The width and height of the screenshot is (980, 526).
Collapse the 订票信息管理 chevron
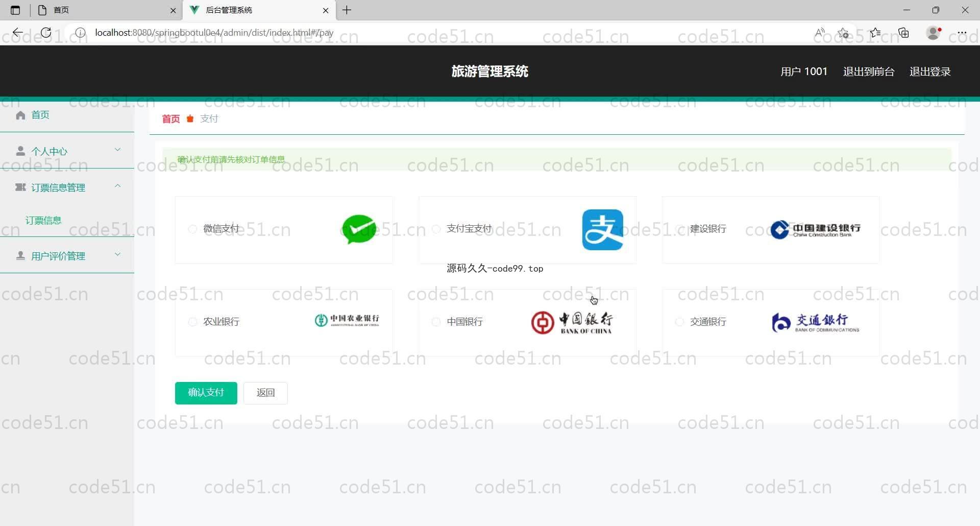coord(117,186)
